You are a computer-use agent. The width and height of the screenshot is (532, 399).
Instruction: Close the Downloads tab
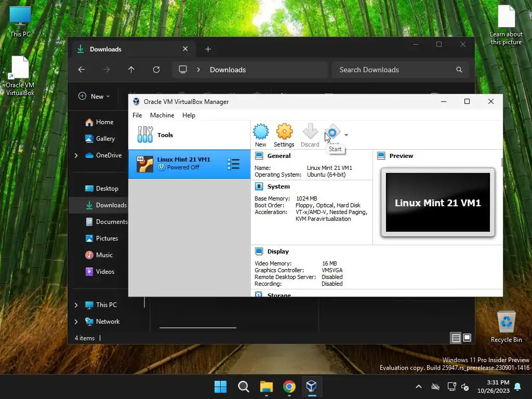tap(185, 49)
